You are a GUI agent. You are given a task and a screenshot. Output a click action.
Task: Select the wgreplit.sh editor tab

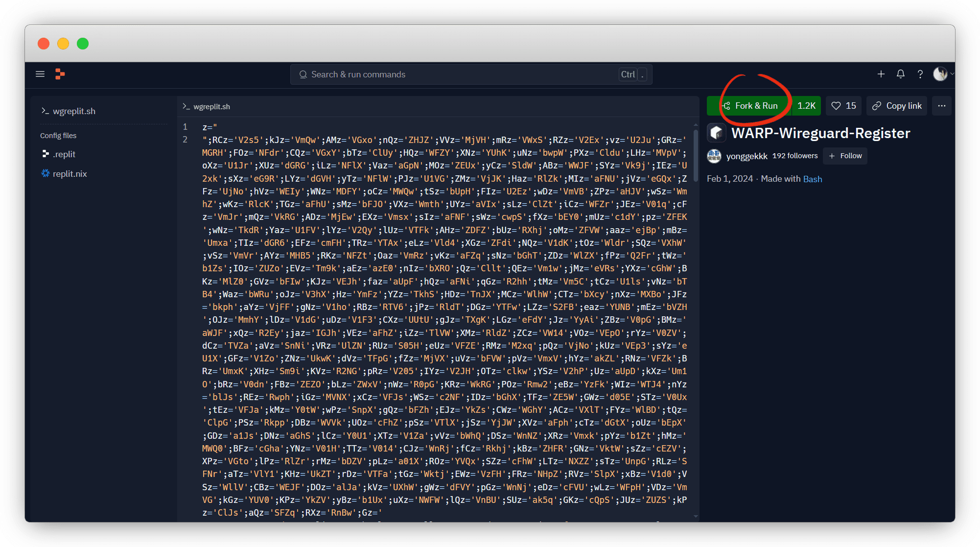pos(211,107)
